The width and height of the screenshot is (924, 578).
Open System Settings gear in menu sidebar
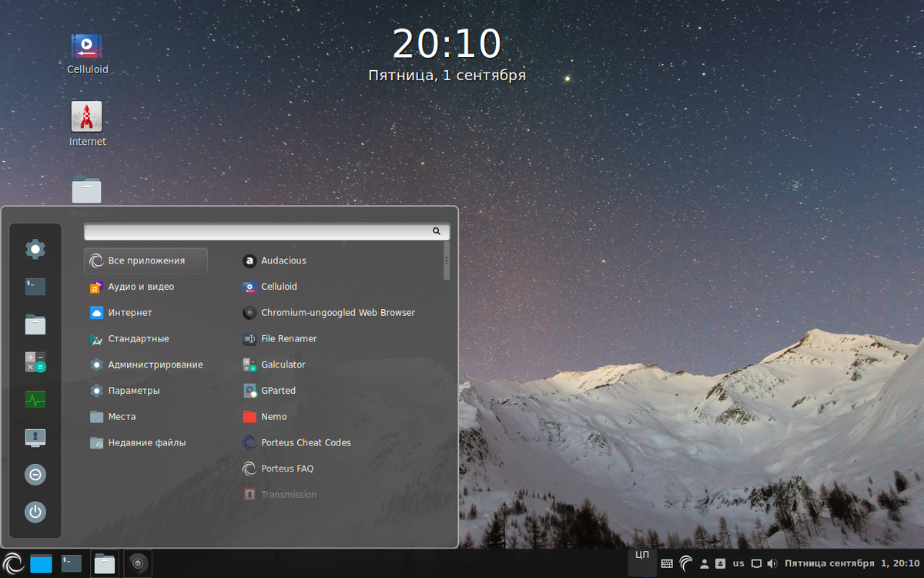pyautogui.click(x=35, y=249)
